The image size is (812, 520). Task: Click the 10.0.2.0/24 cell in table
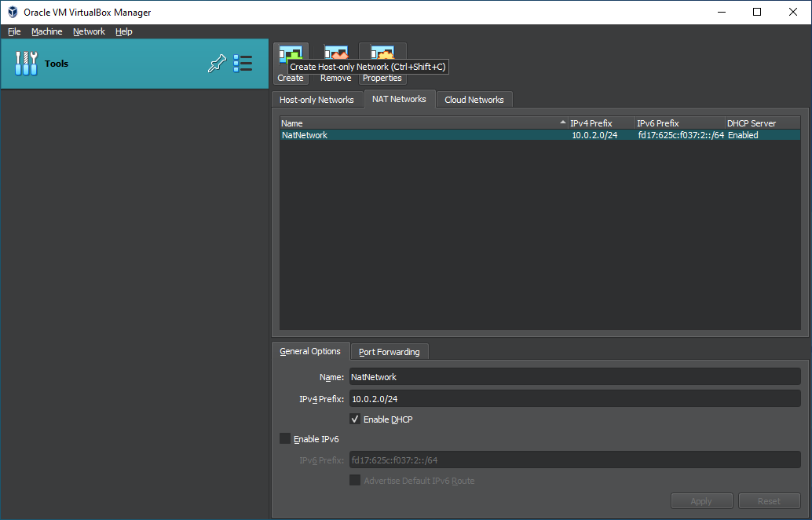tap(594, 135)
